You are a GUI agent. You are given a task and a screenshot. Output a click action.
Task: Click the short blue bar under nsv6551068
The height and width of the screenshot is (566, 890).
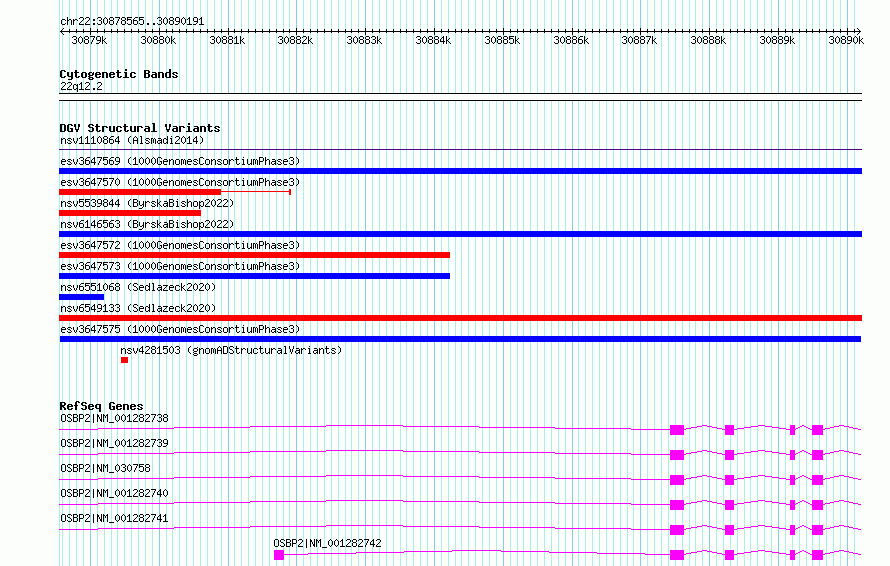(x=82, y=297)
